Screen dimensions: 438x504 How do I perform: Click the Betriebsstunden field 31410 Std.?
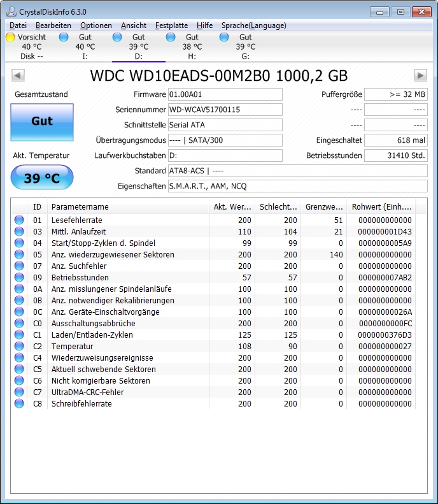(x=396, y=155)
